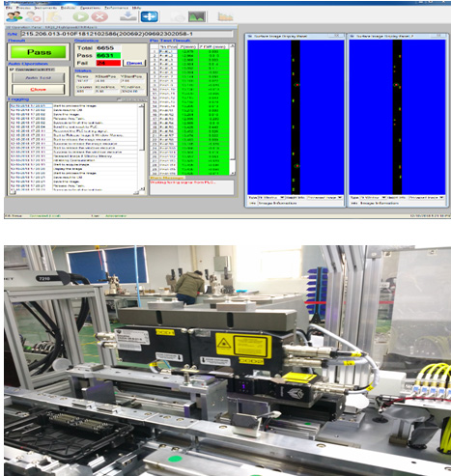
Task: Open the File menu
Action: [9, 7]
